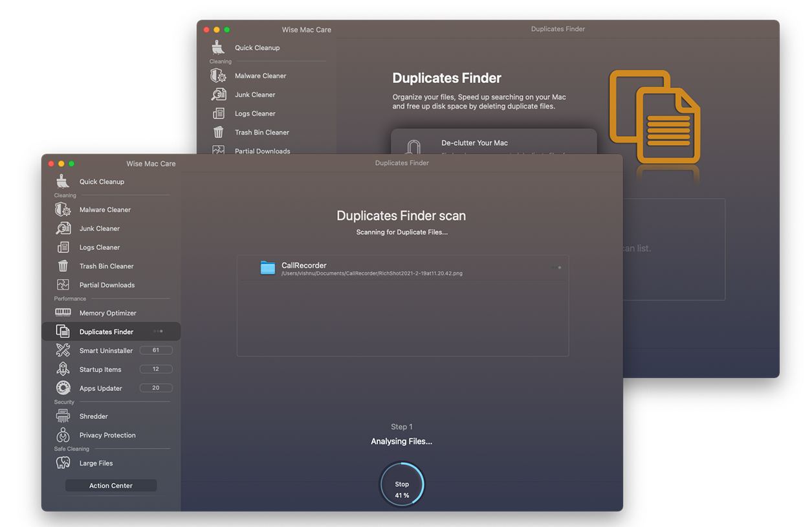The image size is (812, 527).
Task: Stop the duplicates scan at 41 %
Action: pyautogui.click(x=402, y=484)
